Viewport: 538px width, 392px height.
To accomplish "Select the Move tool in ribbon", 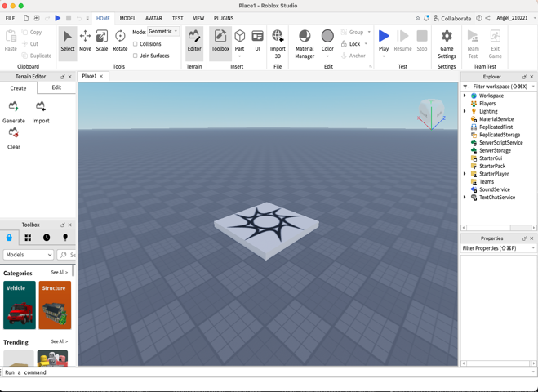I will 85,41.
